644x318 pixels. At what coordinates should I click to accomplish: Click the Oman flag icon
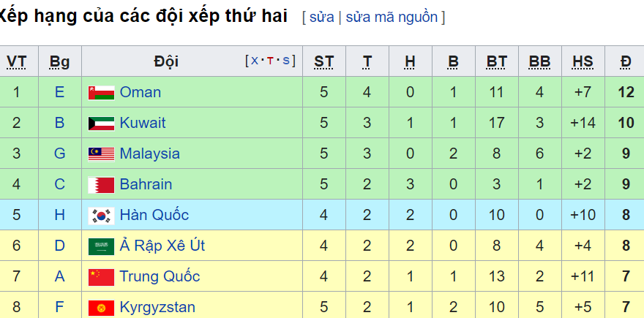coord(101,92)
